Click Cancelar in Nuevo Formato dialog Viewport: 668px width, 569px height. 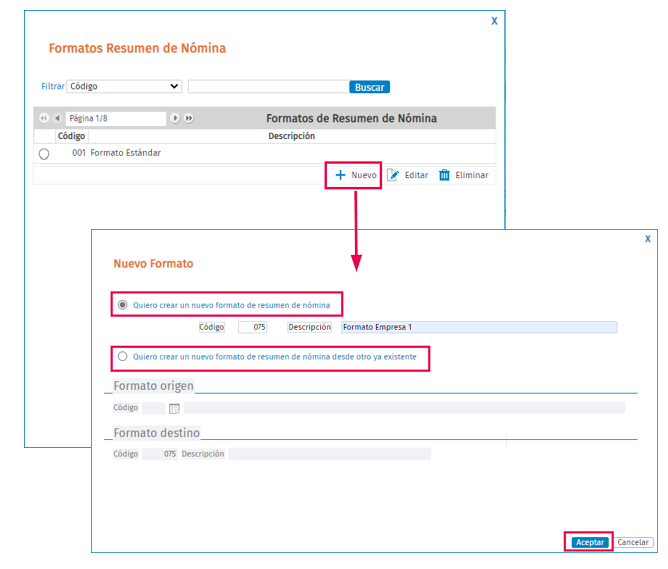(x=633, y=542)
